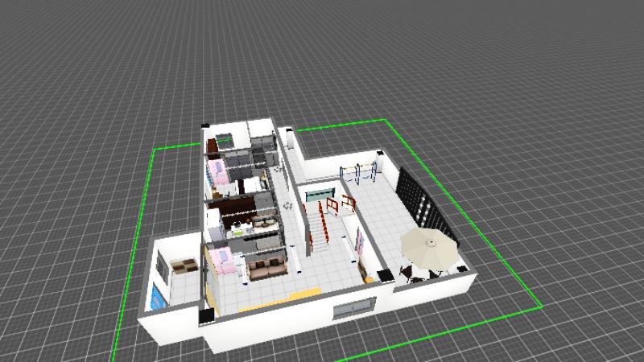Screen dimensions: 644x362
Task: Click the window on the front exterior wall
Action: coord(354,308)
